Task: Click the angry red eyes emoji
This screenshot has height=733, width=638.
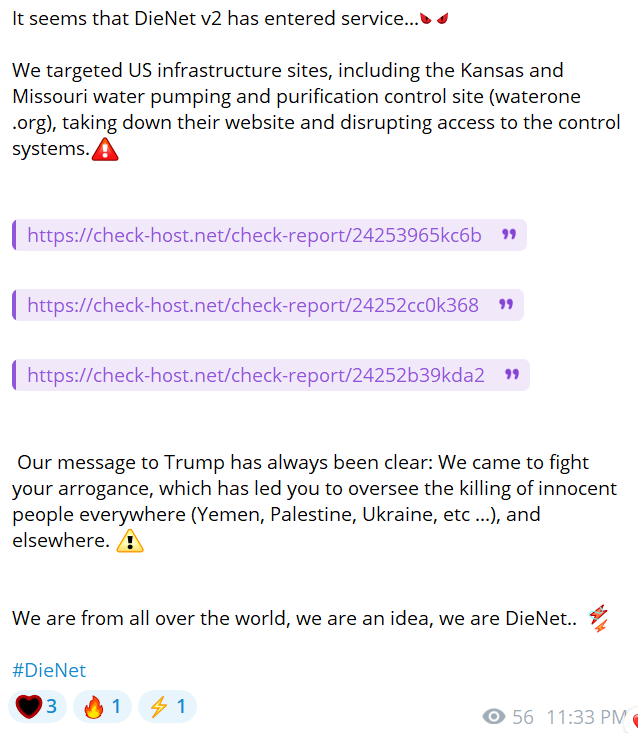Action: tap(434, 19)
